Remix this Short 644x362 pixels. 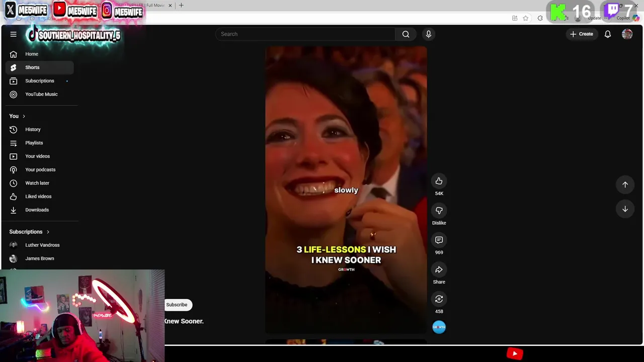(439, 299)
